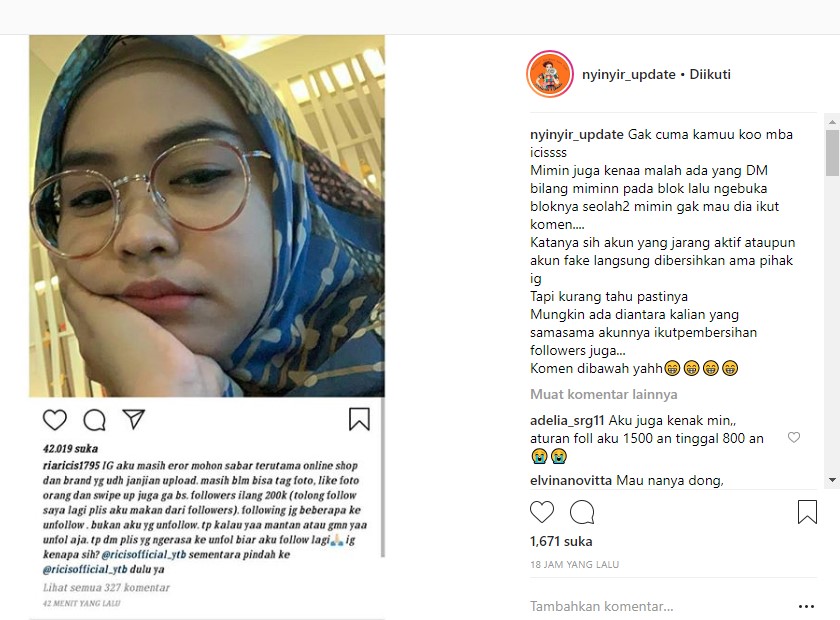This screenshot has width=840, height=620.
Task: Click the paper plane share icon in screenshot
Action: tap(133, 419)
